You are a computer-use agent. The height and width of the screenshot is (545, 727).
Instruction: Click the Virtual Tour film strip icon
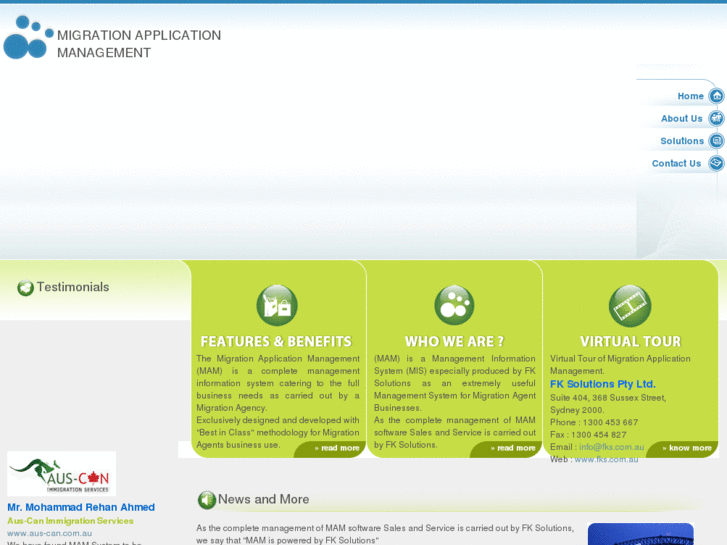(630, 306)
